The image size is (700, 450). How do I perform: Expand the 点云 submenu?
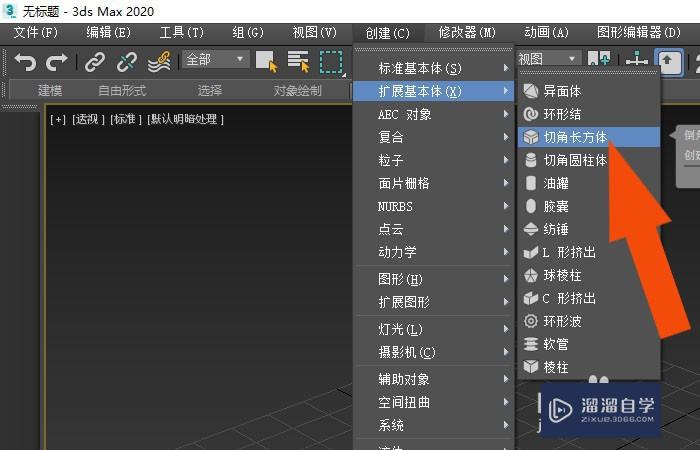(433, 229)
